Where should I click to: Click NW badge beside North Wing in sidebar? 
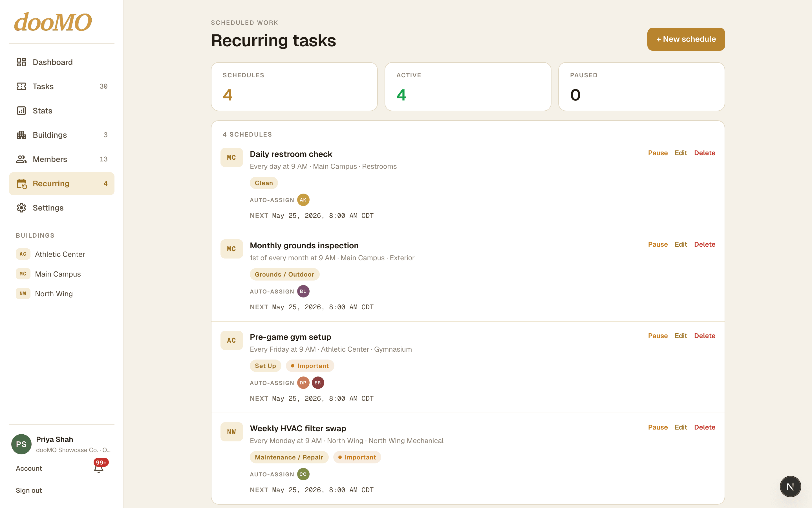click(23, 294)
